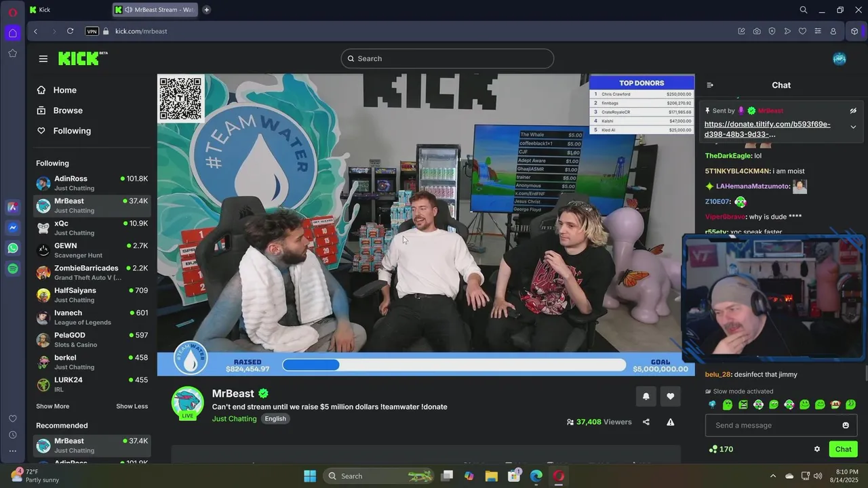The image size is (868, 488).
Task: Click the 170 channel points indicator
Action: (721, 449)
